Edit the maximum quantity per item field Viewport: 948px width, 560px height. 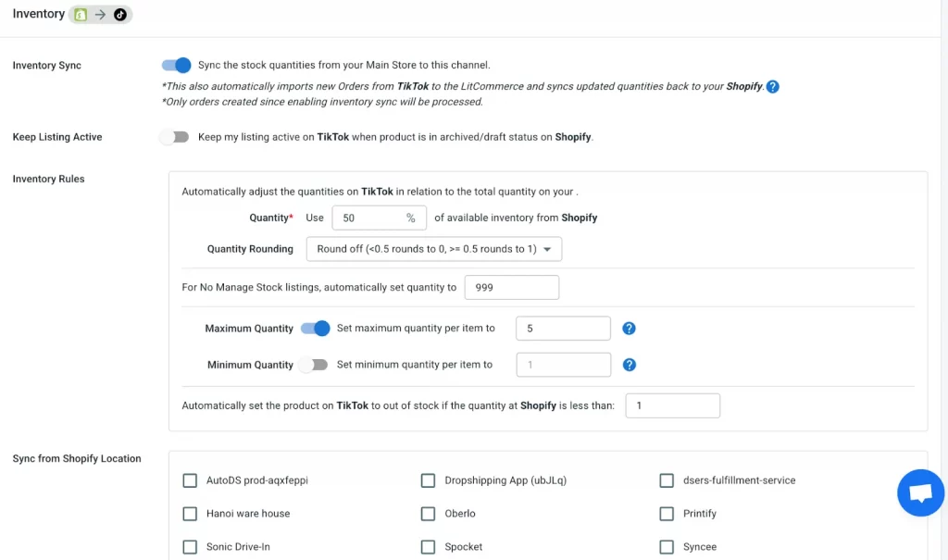pyautogui.click(x=564, y=329)
